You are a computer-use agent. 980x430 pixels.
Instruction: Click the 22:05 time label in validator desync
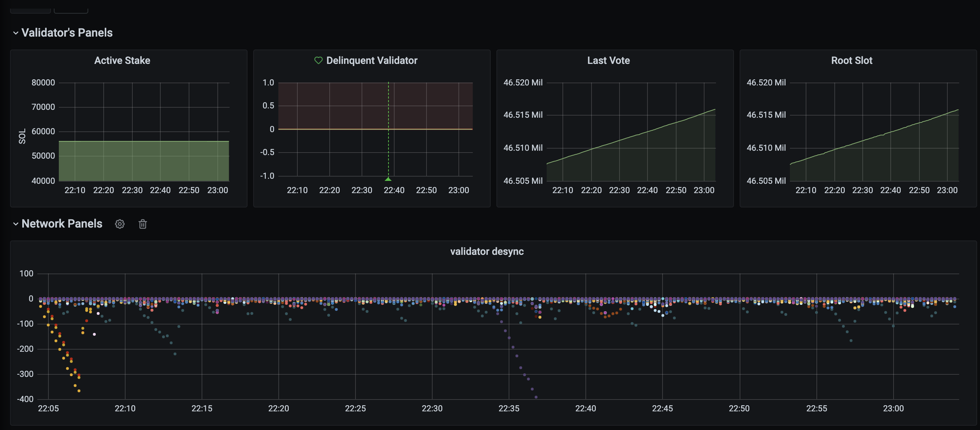tap(48, 409)
